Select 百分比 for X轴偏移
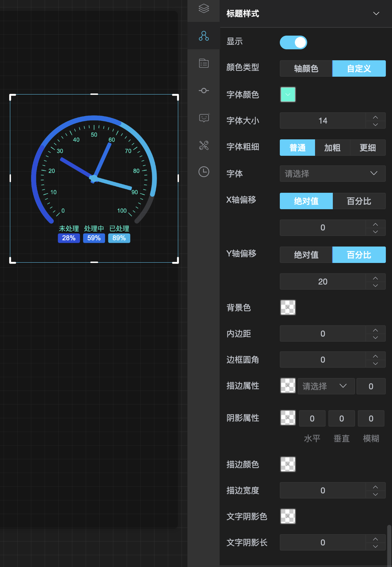The height and width of the screenshot is (567, 392). 359,201
